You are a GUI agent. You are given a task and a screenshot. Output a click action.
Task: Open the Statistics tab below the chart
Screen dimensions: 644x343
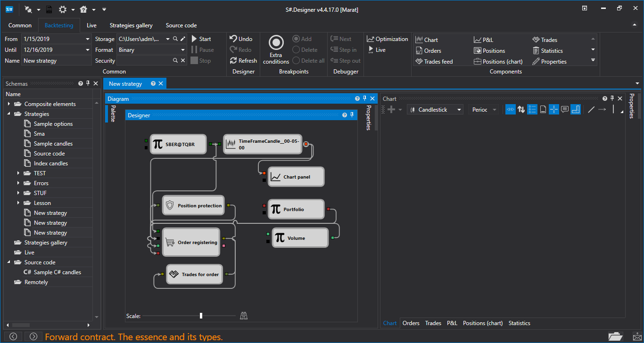pyautogui.click(x=519, y=323)
